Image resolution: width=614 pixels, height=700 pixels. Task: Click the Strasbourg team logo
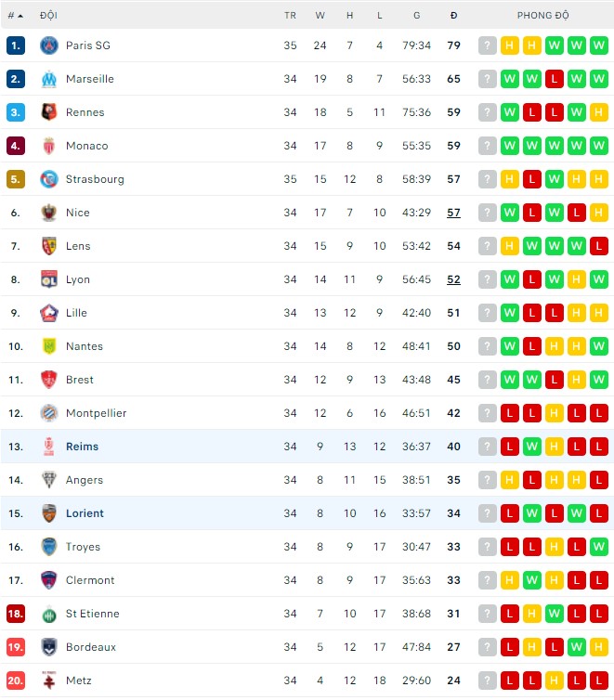click(49, 179)
